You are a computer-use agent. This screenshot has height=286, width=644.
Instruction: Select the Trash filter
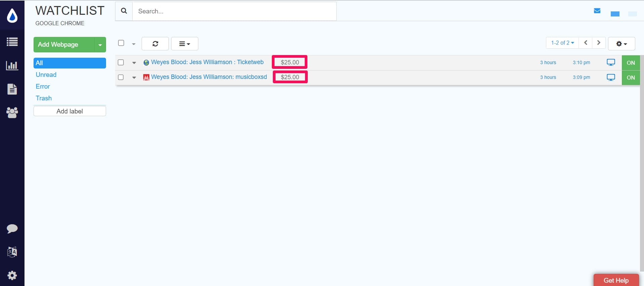44,98
